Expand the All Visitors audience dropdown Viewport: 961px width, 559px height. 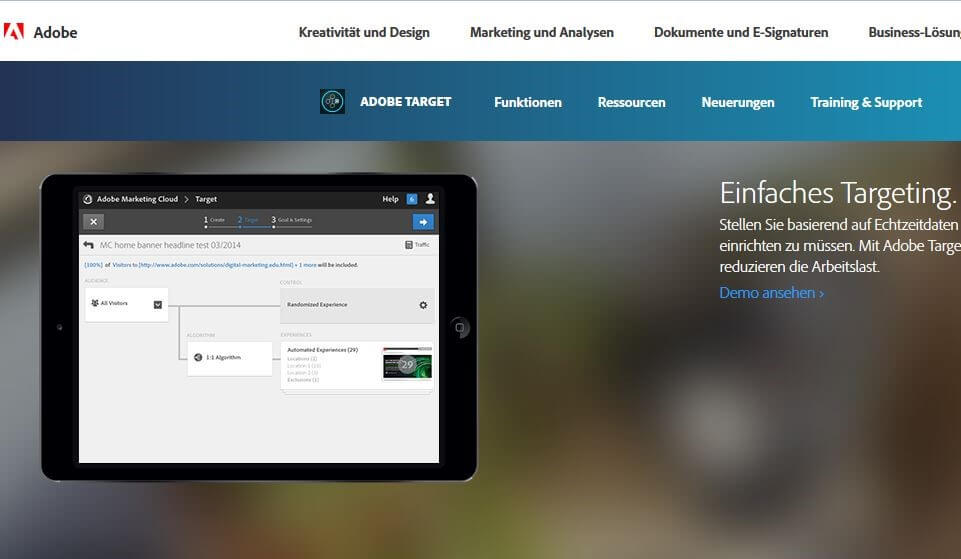[157, 304]
